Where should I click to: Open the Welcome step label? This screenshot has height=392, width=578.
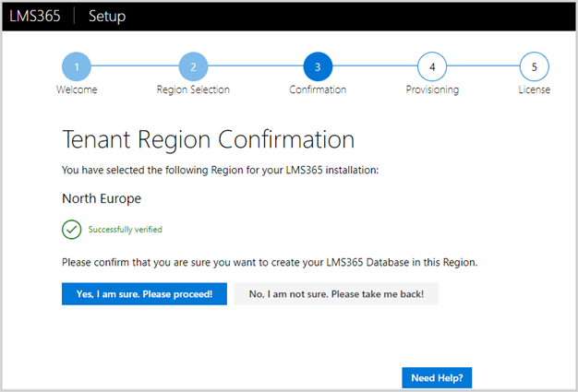click(x=77, y=90)
